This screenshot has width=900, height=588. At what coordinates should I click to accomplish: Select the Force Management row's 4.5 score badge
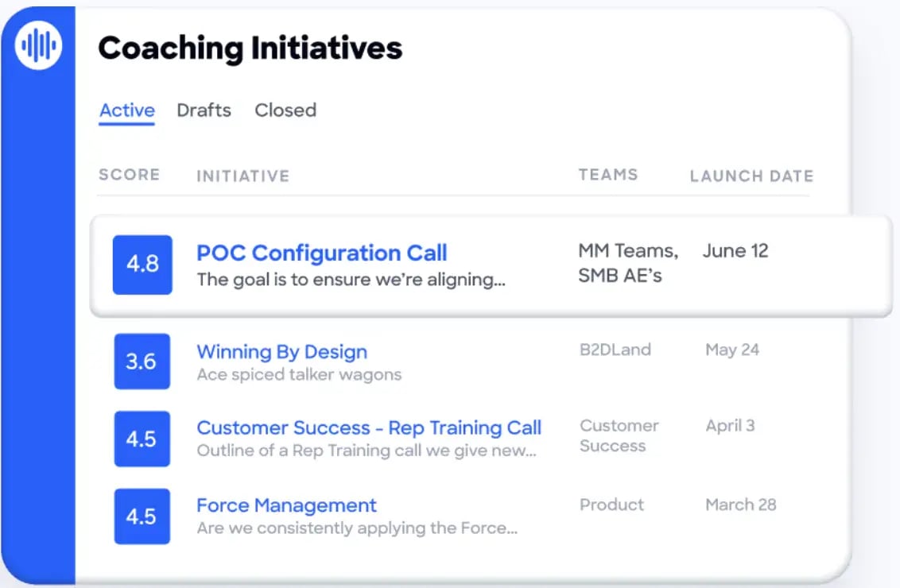click(x=142, y=516)
